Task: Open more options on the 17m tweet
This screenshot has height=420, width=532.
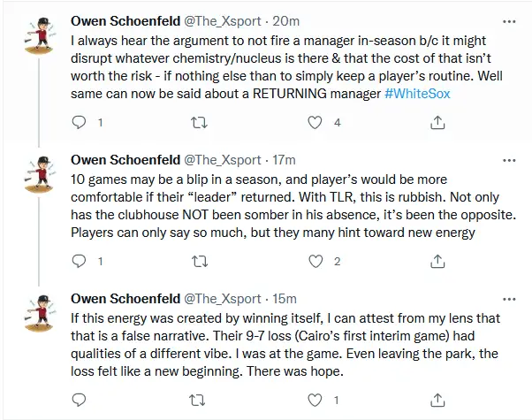Action: (x=509, y=160)
